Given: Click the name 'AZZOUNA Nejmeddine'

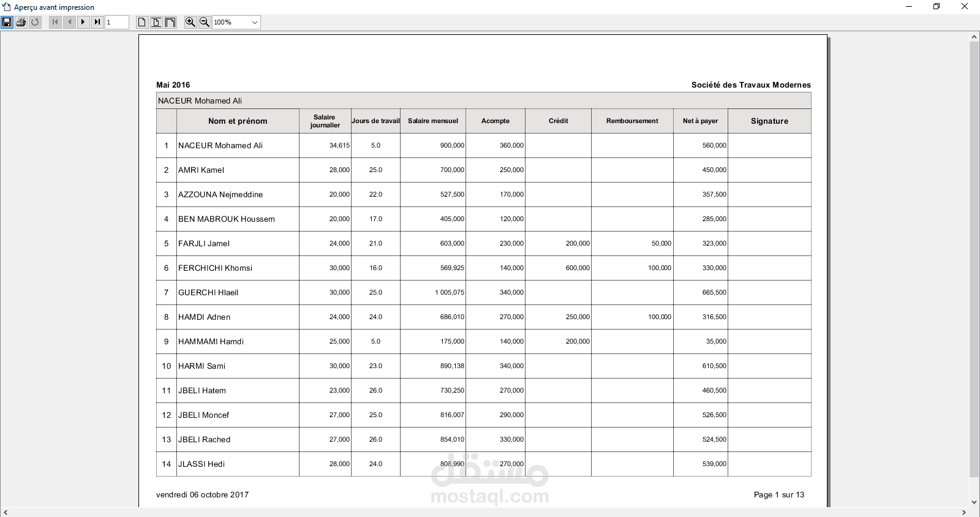Looking at the screenshot, I should [x=221, y=194].
